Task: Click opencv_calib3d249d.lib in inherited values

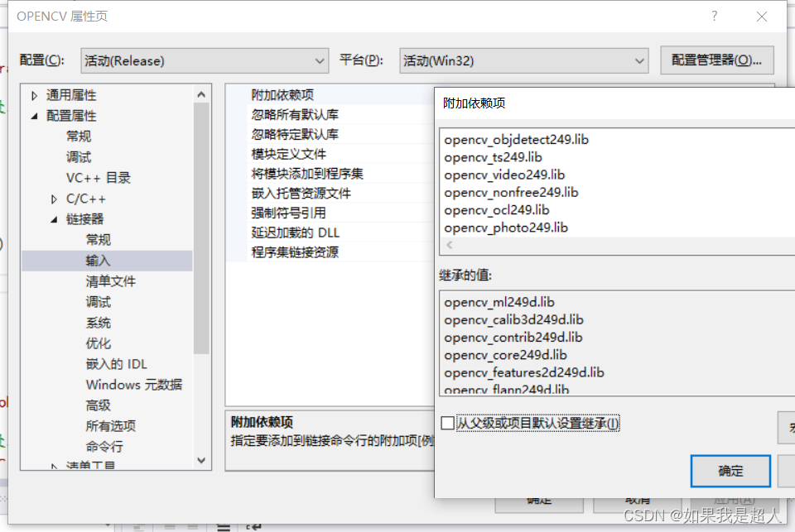Action: pos(513,319)
